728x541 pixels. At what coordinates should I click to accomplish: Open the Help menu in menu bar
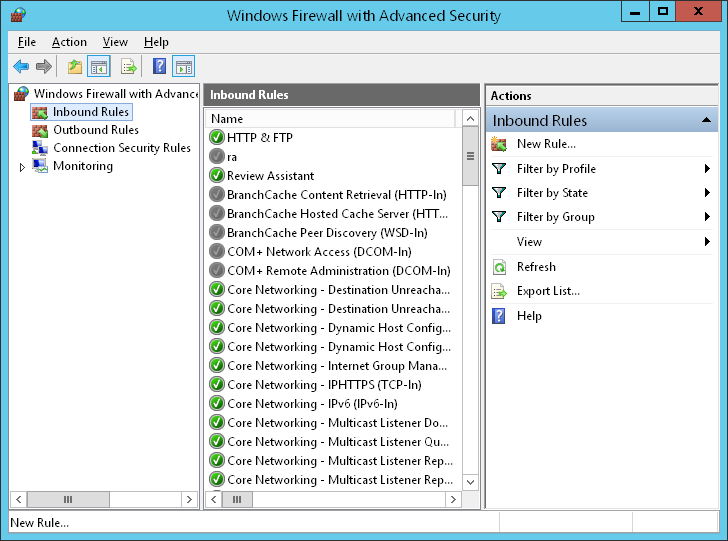tap(156, 42)
